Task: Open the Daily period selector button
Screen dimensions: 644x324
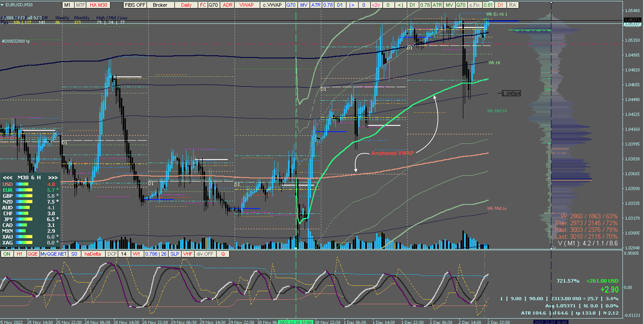Action: coord(186,5)
